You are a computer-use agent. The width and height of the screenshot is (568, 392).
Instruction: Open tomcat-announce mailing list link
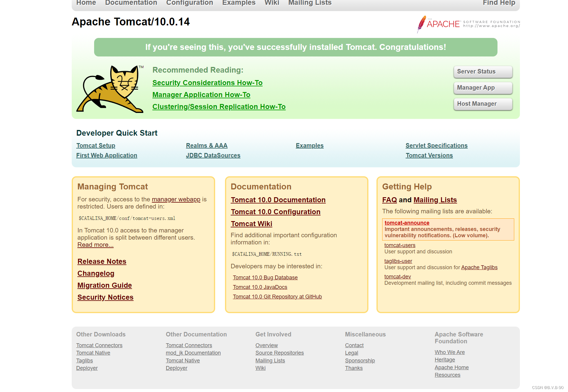coord(407,223)
